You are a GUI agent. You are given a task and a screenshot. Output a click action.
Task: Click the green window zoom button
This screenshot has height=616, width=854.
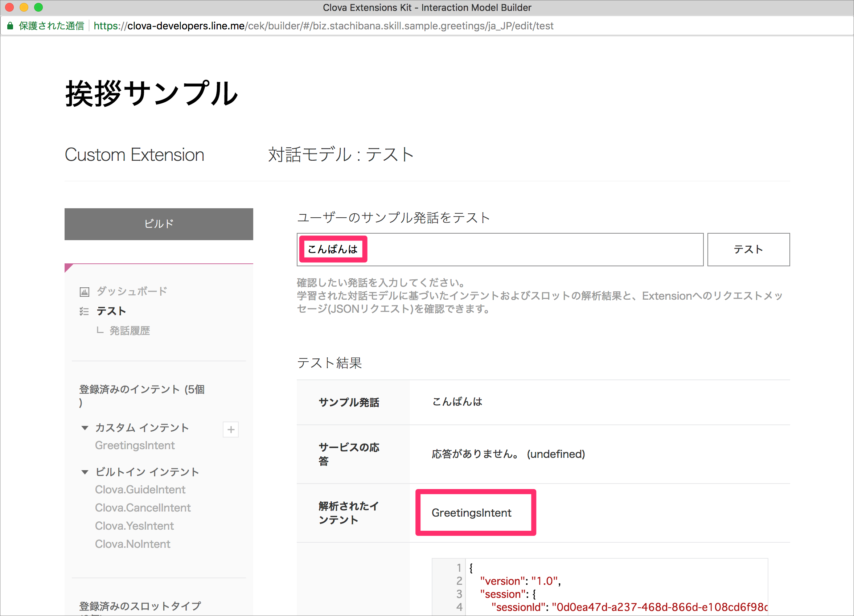click(38, 7)
